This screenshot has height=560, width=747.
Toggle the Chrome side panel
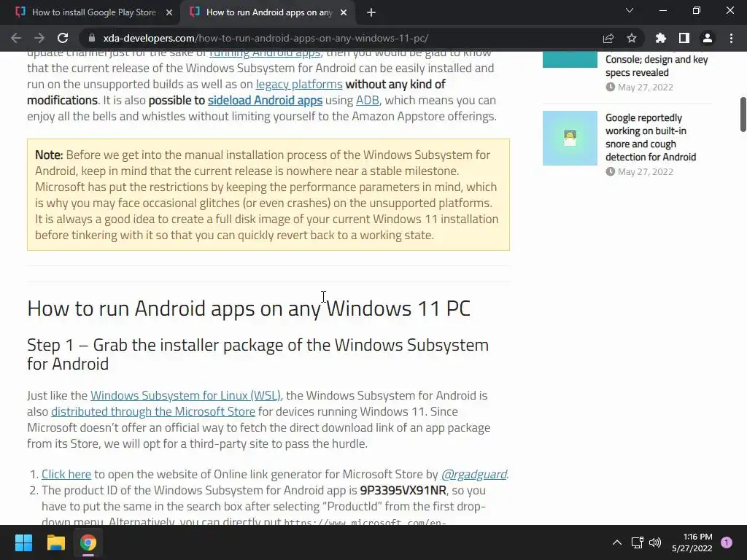click(684, 38)
